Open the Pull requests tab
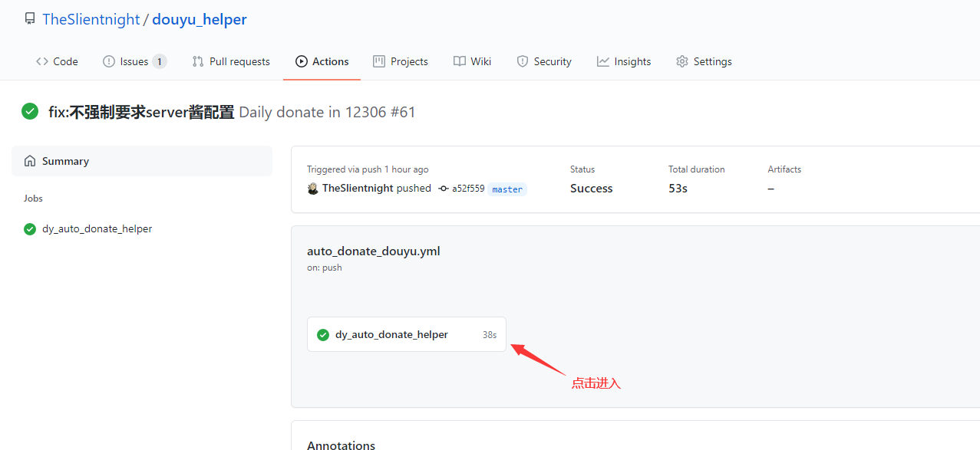Viewport: 980px width, 450px height. (x=231, y=61)
